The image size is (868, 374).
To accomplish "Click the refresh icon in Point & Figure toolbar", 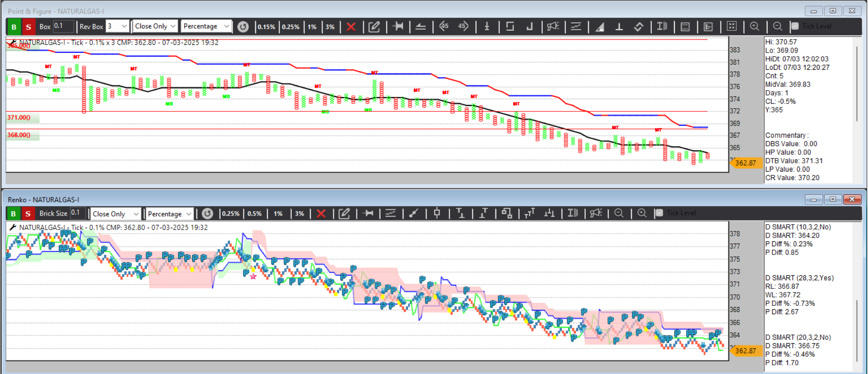I will [243, 27].
